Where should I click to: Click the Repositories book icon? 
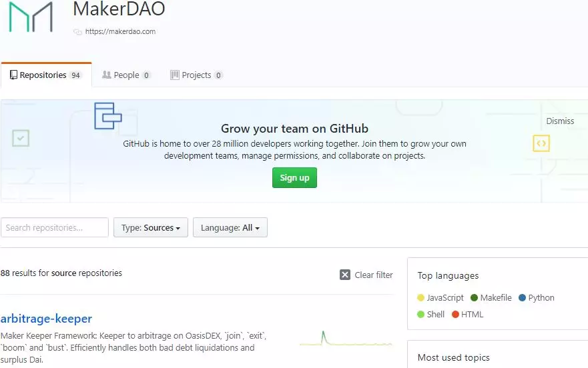[13, 75]
